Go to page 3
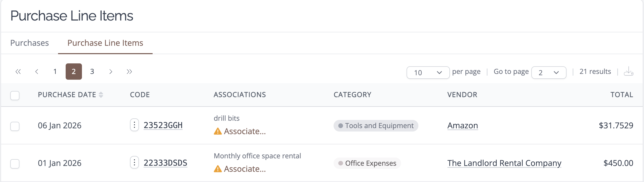Viewport: 644px width, 182px height. [92, 72]
